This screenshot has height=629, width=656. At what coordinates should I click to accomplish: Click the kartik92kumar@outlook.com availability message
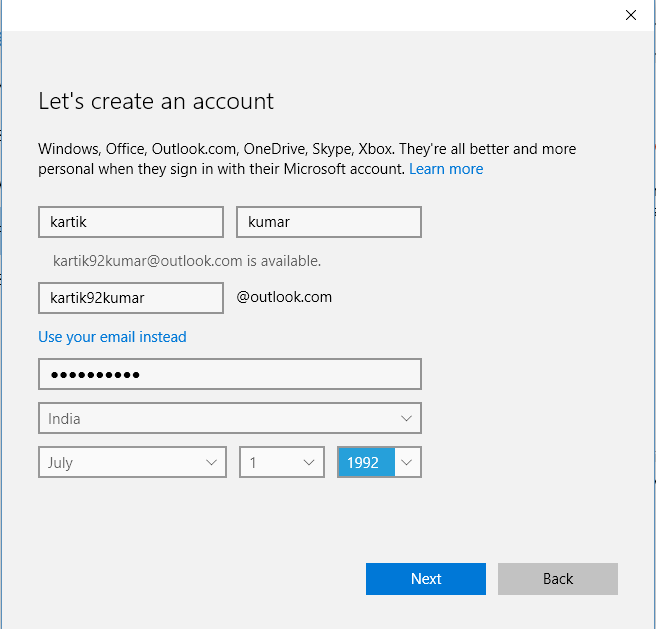click(x=187, y=261)
